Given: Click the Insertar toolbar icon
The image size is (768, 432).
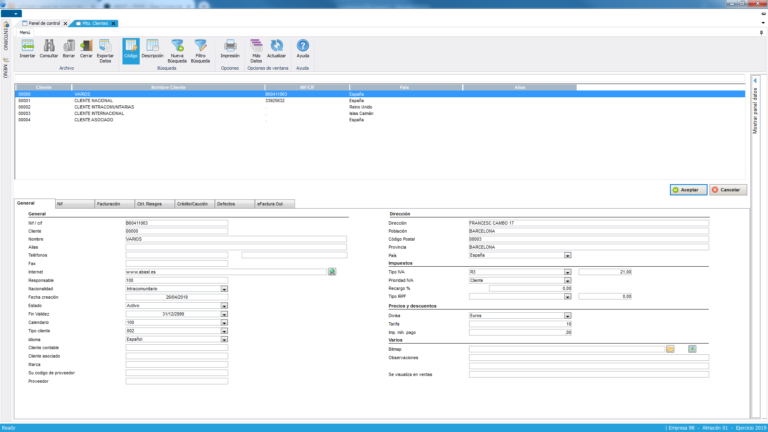Looking at the screenshot, I should [x=27, y=47].
